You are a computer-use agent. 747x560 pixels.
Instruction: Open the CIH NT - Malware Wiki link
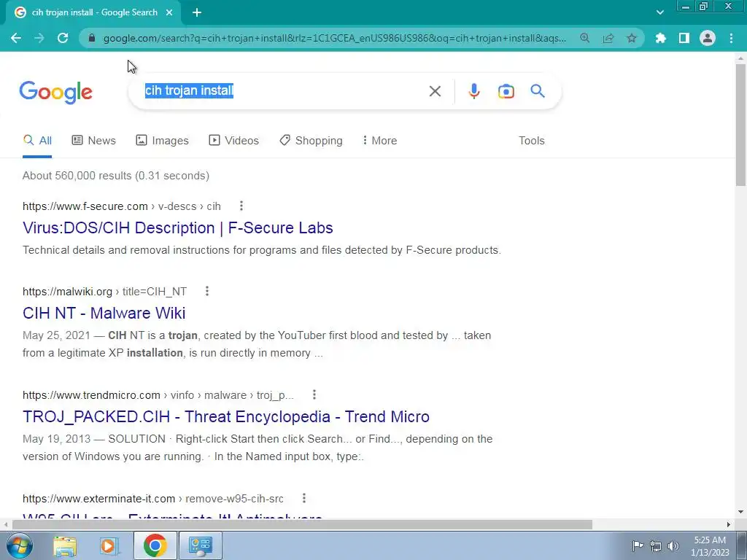pos(104,314)
